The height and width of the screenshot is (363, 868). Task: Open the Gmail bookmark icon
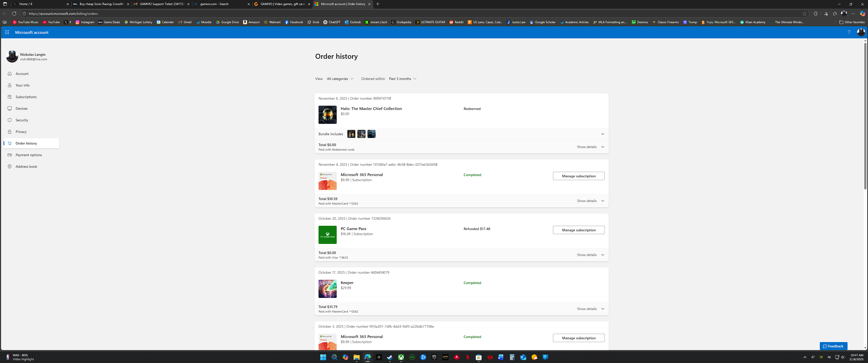(181, 22)
